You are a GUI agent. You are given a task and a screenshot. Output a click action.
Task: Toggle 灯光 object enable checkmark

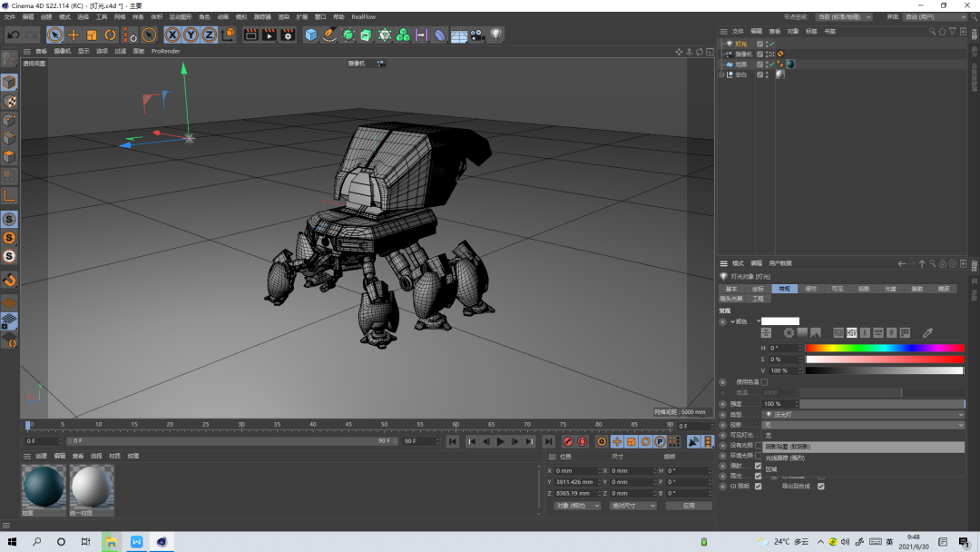pos(772,44)
